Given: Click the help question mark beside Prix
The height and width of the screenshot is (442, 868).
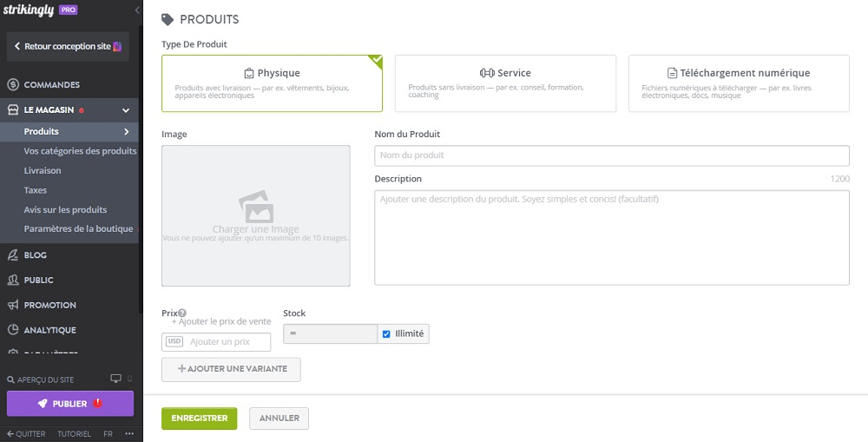Looking at the screenshot, I should pos(182,313).
